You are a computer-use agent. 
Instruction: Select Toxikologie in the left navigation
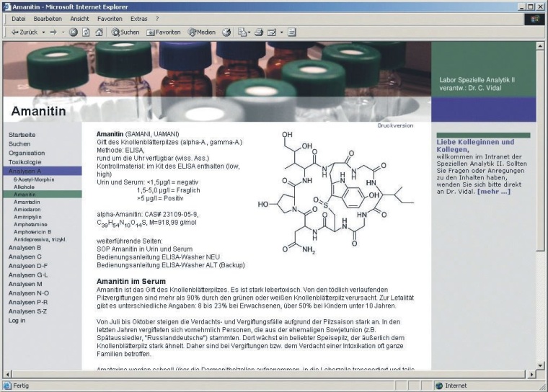(25, 162)
